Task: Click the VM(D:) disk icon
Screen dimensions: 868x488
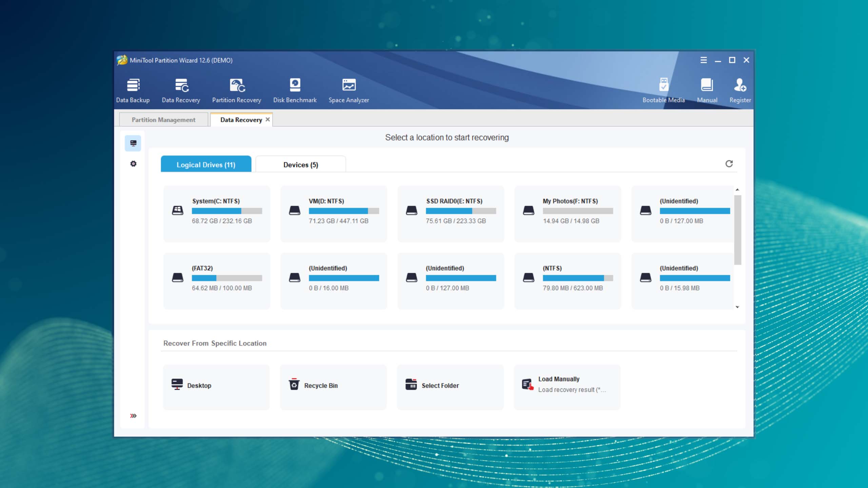Action: coord(294,210)
